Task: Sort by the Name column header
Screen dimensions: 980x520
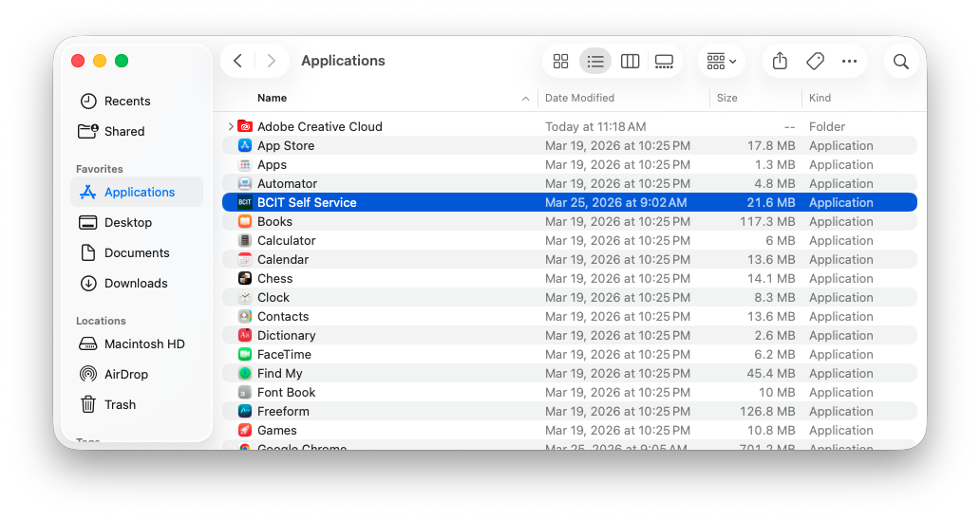Action: [273, 98]
